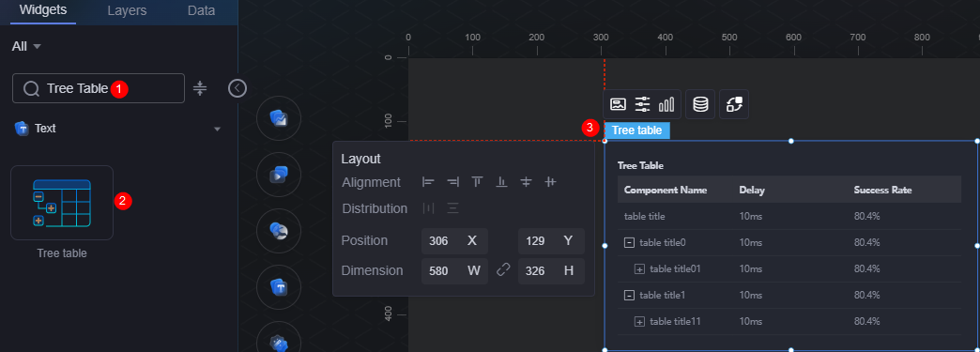Switch to the Layers tab
The image size is (980, 352).
127,10
